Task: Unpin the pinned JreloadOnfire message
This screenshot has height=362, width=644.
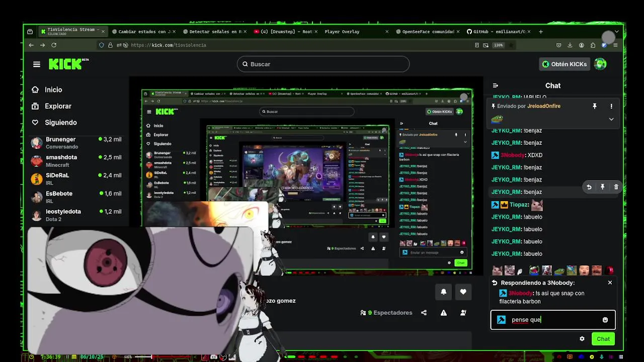Action: click(x=595, y=106)
